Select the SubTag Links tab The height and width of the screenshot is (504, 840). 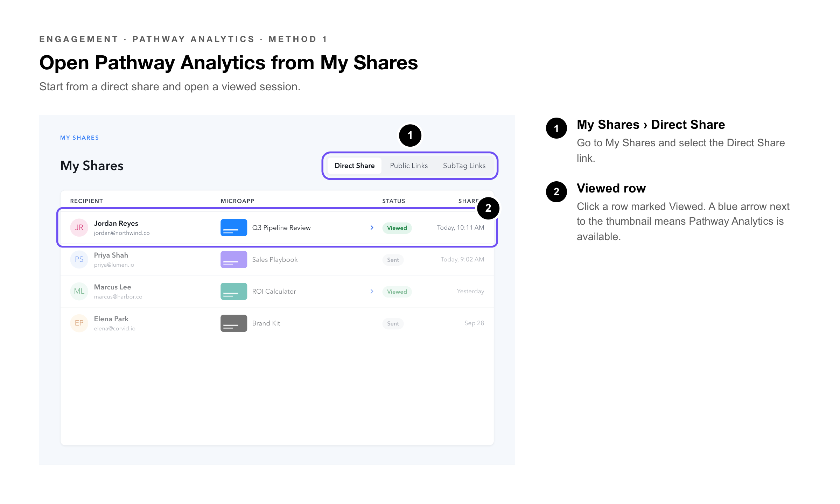click(x=464, y=166)
